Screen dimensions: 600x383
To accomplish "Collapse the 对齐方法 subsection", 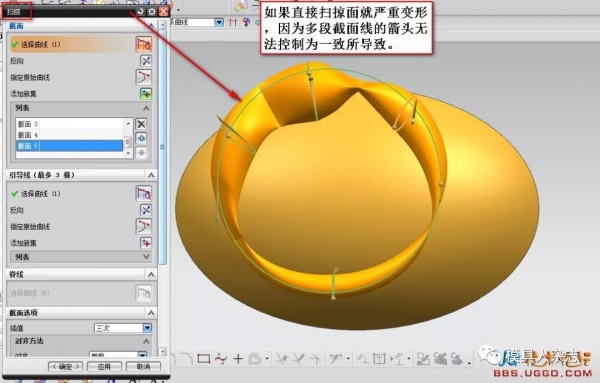I will click(x=146, y=341).
